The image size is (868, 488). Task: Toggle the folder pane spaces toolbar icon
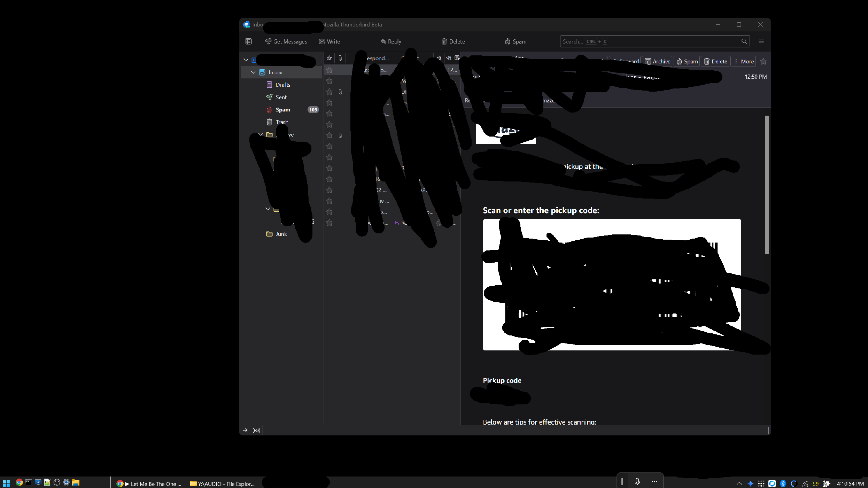click(248, 41)
